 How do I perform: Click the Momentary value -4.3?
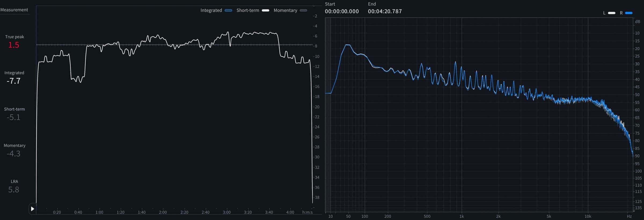coord(13,154)
